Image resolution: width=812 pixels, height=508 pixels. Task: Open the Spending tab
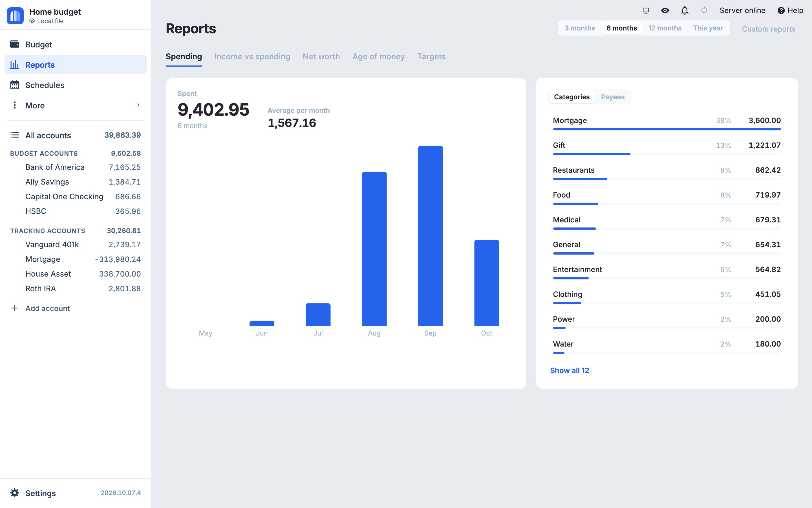pyautogui.click(x=184, y=56)
